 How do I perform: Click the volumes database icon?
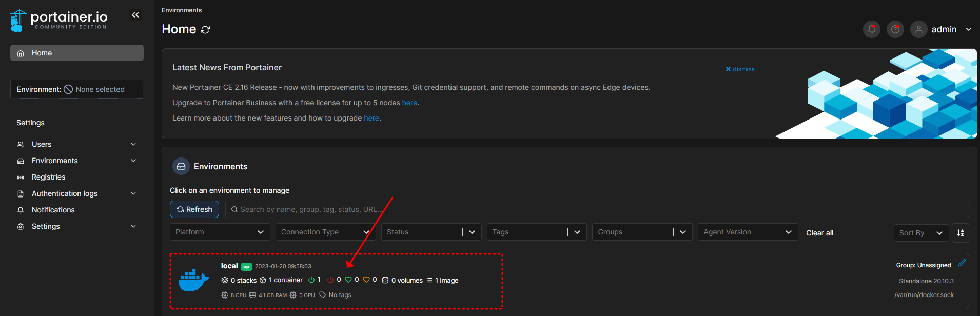(385, 280)
